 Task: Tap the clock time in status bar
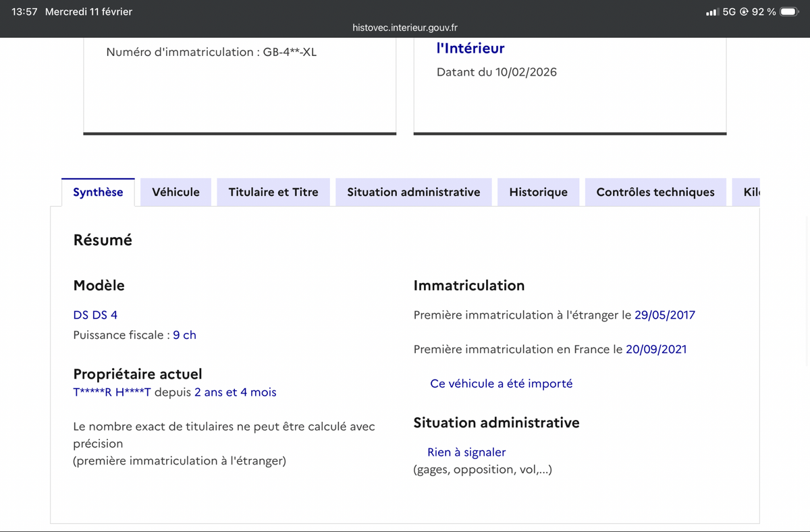click(24, 11)
